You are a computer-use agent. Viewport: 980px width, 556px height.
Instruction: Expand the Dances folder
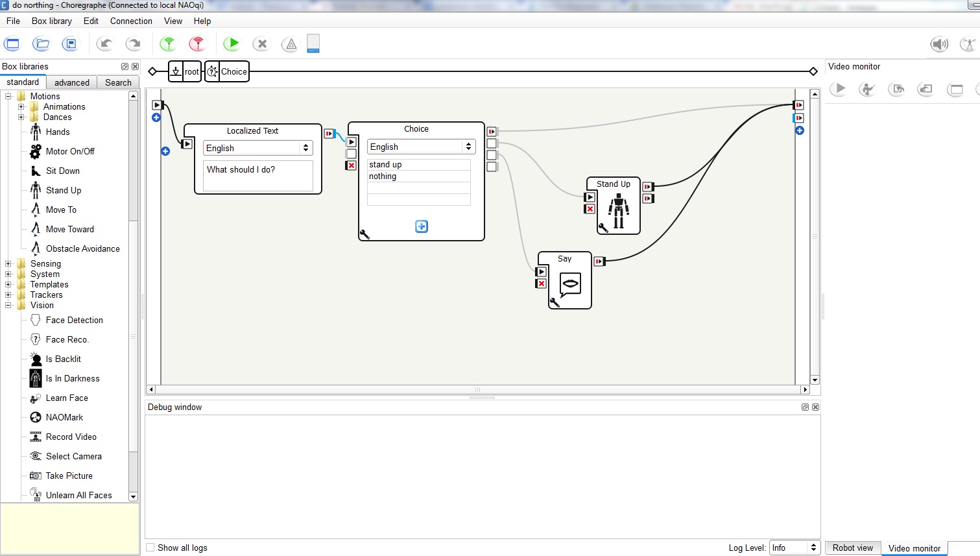coord(21,117)
